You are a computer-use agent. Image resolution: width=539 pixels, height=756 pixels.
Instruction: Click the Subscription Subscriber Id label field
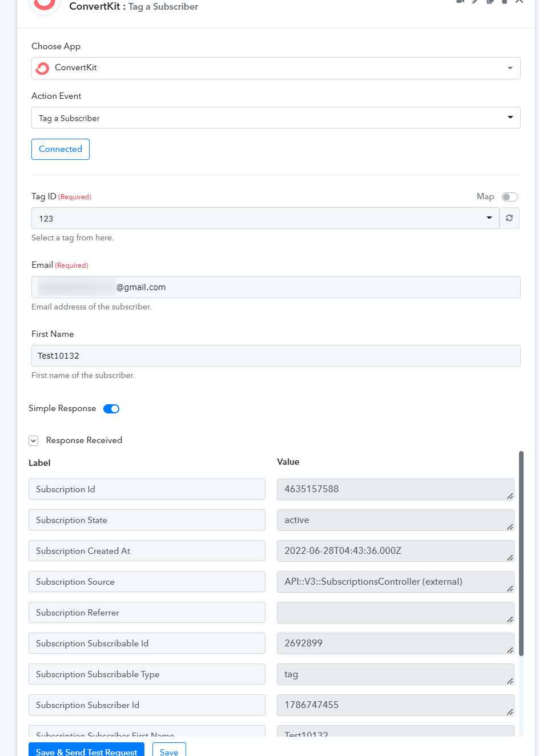(147, 705)
